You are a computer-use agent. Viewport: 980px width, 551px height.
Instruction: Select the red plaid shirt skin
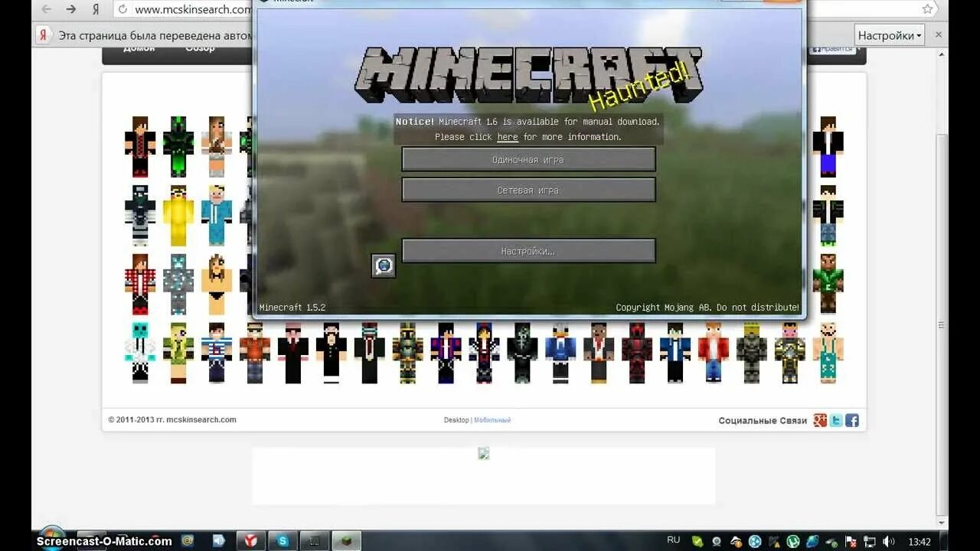tap(140, 285)
